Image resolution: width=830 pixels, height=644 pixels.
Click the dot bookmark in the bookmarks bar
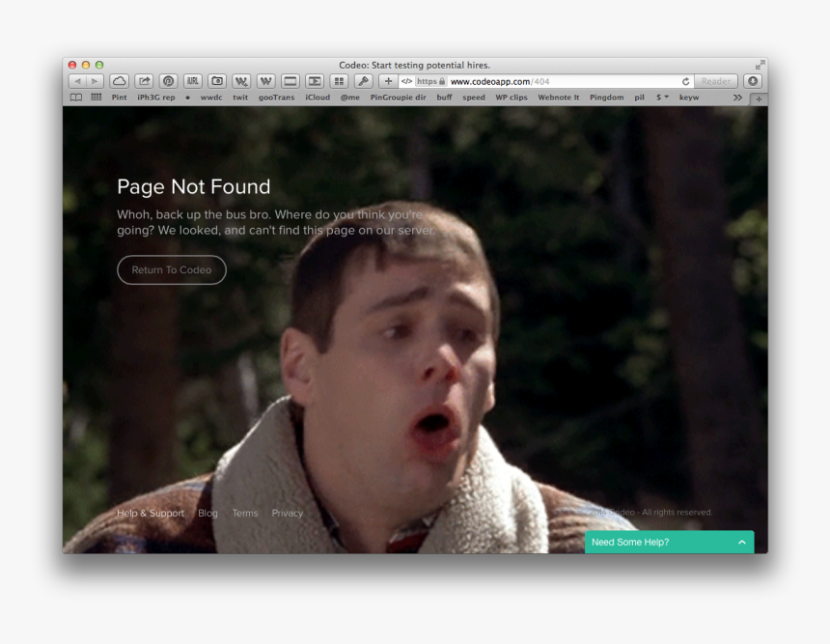click(187, 98)
